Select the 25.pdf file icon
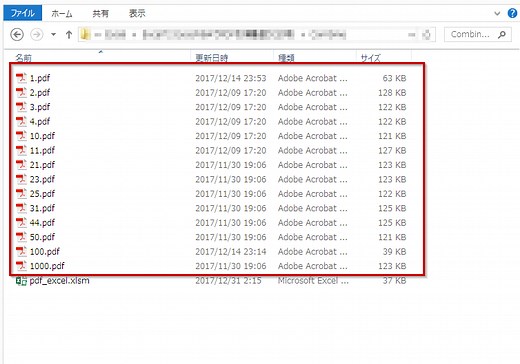Image resolution: width=520 pixels, height=364 pixels. pos(21,194)
